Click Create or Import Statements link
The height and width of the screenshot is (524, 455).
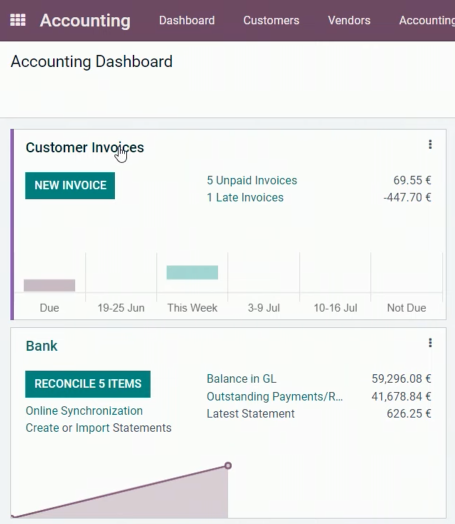coord(99,428)
